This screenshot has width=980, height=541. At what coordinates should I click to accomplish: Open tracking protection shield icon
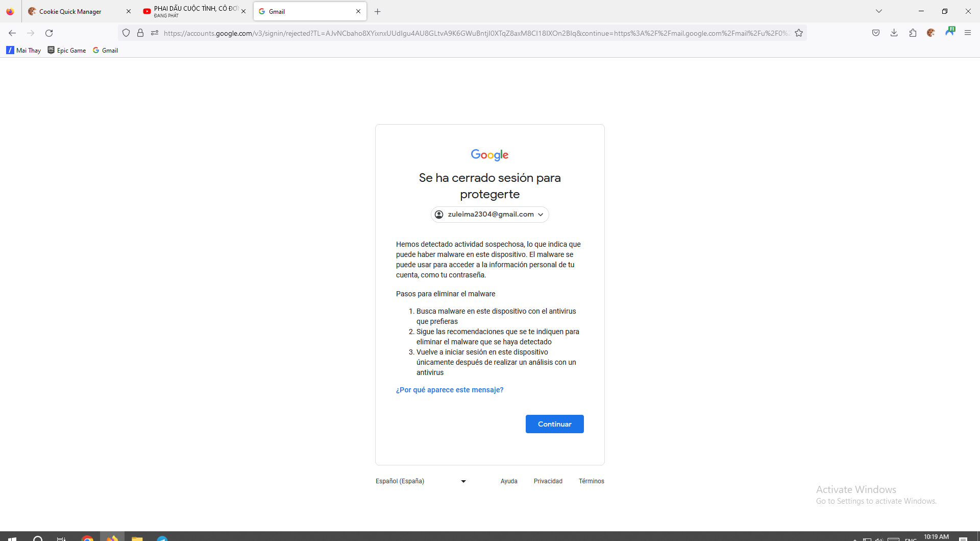click(126, 33)
